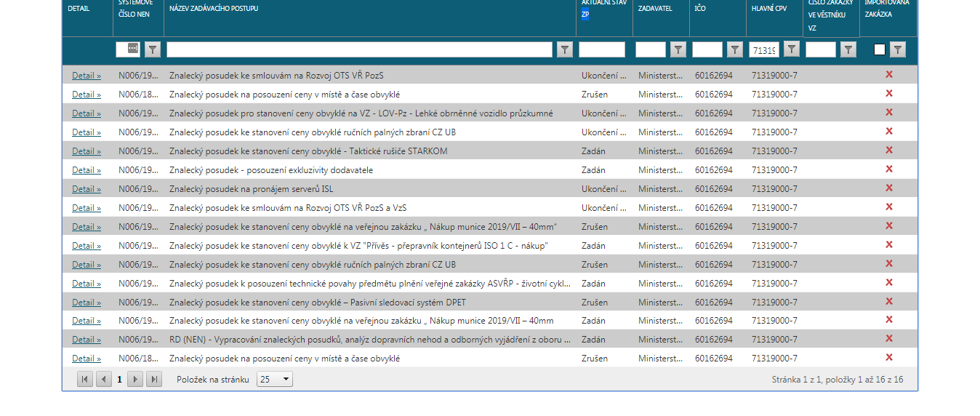The height and width of the screenshot is (416, 980).
Task: Go to the last page of results
Action: (x=153, y=379)
